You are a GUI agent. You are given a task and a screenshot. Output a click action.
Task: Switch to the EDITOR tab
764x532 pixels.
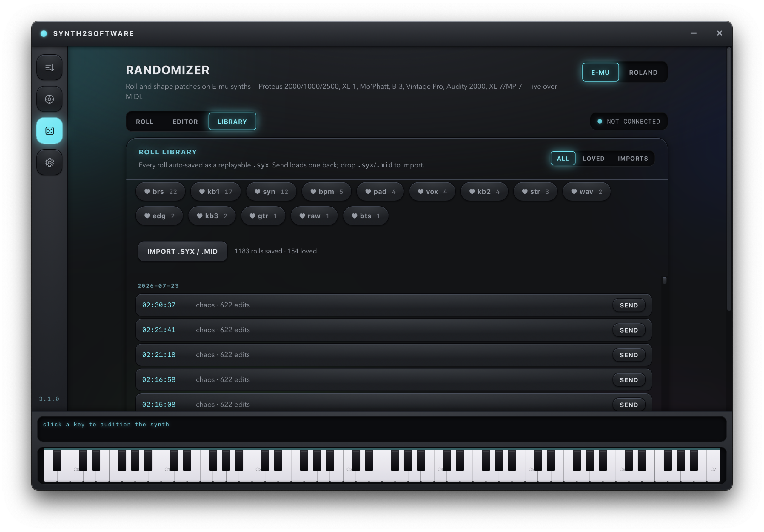pos(185,122)
